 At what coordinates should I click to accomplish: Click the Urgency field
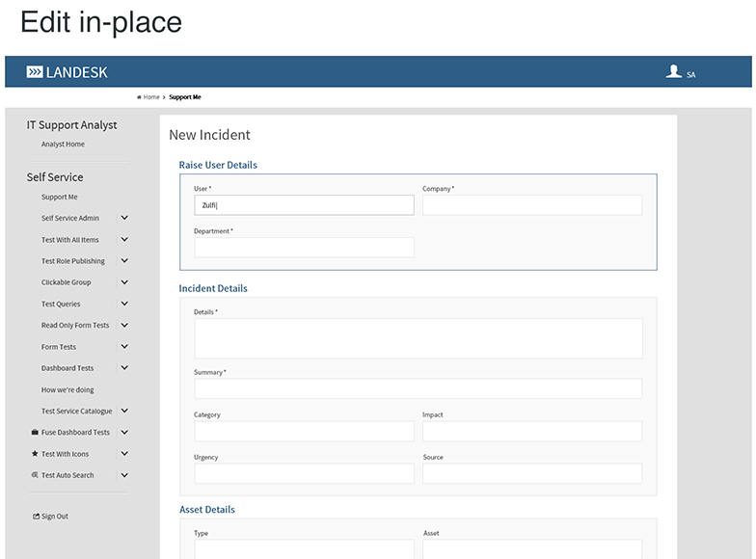(304, 473)
